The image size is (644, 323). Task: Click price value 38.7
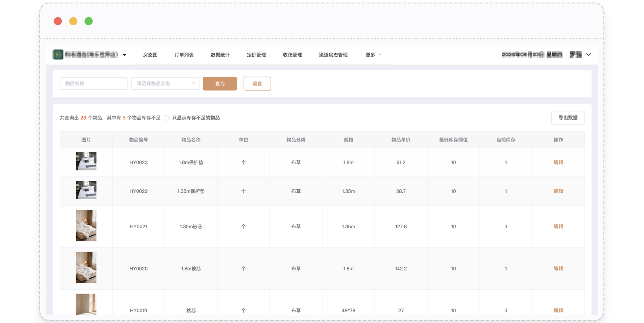point(401,191)
